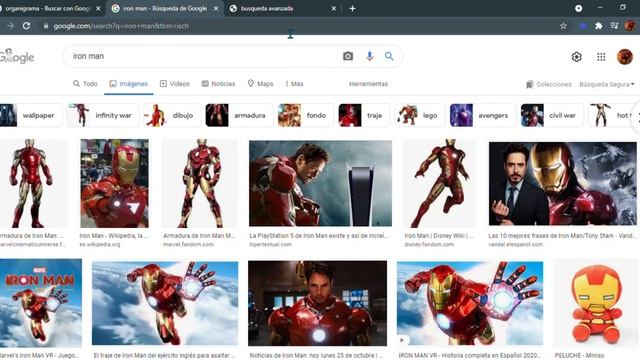Open PlayStation 5 de Iron Man image
The width and height of the screenshot is (640, 360).
[320, 183]
